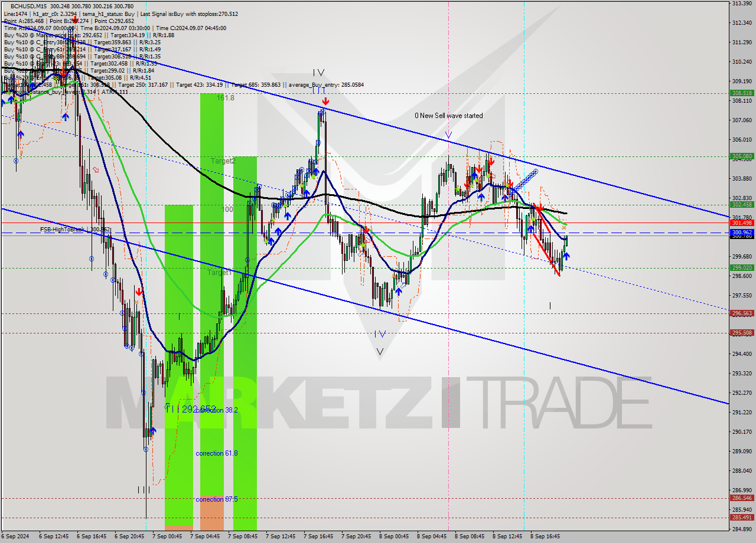Click the blue 300.962 price tag
The width and height of the screenshot is (756, 543).
click(742, 233)
